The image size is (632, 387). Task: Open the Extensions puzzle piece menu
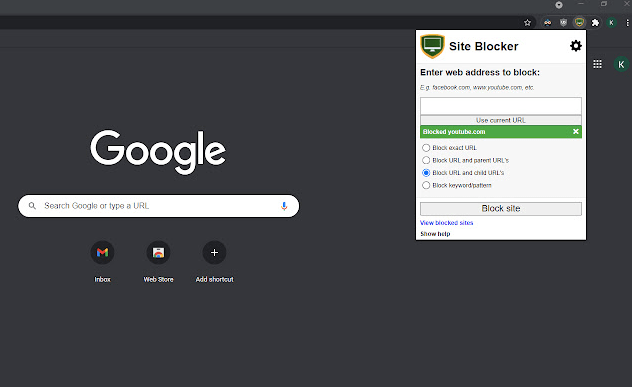pyautogui.click(x=595, y=23)
